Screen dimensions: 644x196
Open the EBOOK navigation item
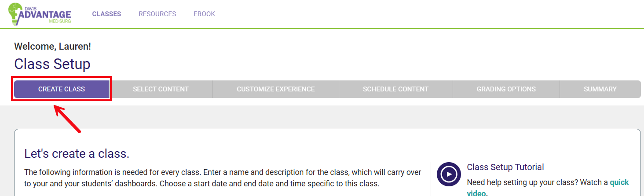204,14
